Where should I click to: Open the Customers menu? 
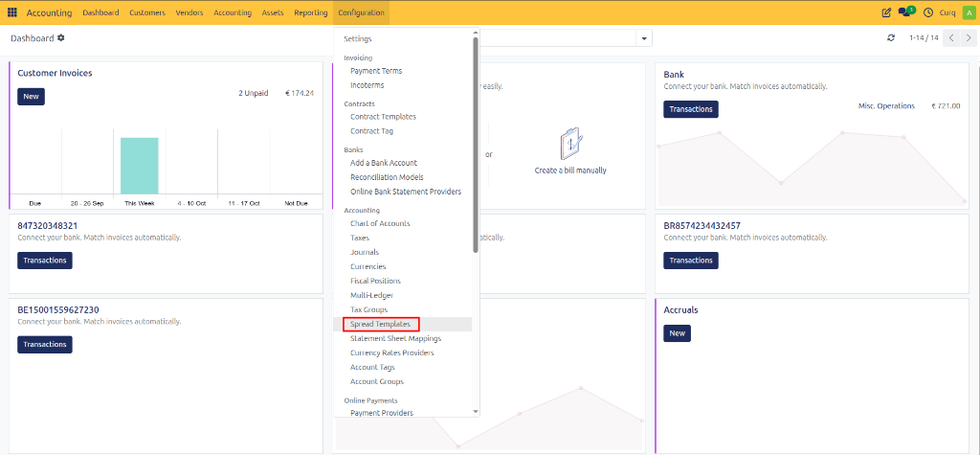[147, 12]
